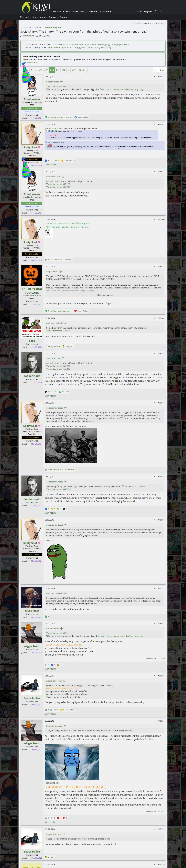Toggle the site color theme icon
This screenshot has height=868, width=186.
tap(156, 11)
